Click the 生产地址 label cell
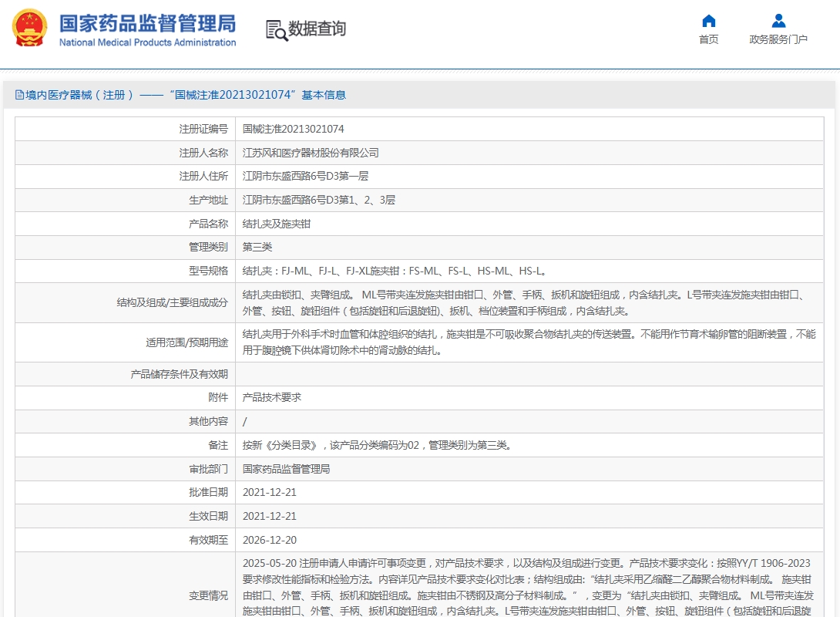The width and height of the screenshot is (840, 617). [126, 200]
